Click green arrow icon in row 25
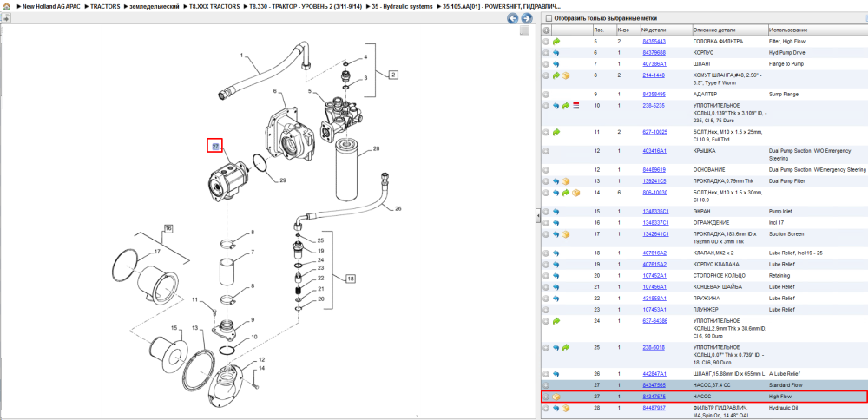 pos(566,347)
